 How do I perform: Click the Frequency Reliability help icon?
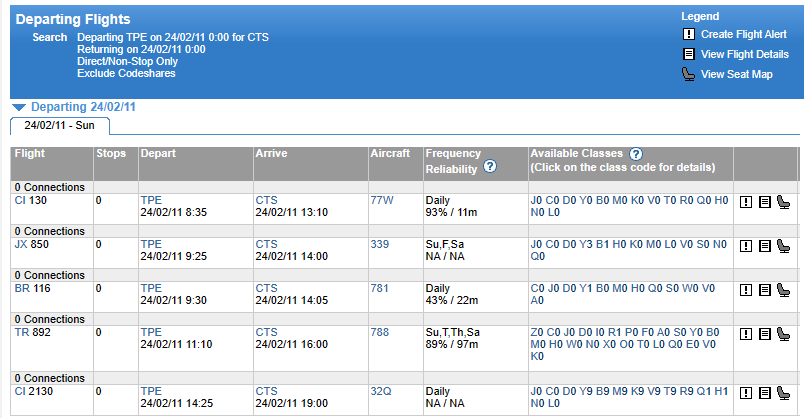pos(490,166)
